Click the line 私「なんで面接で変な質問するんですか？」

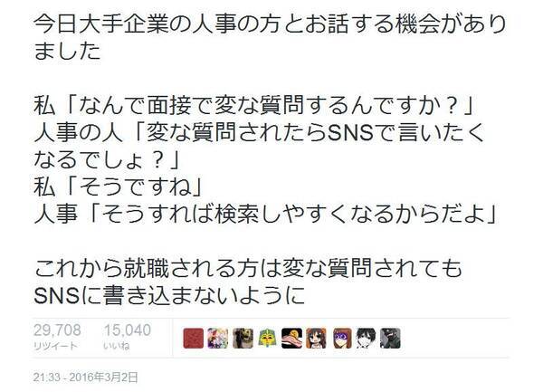tap(253, 105)
